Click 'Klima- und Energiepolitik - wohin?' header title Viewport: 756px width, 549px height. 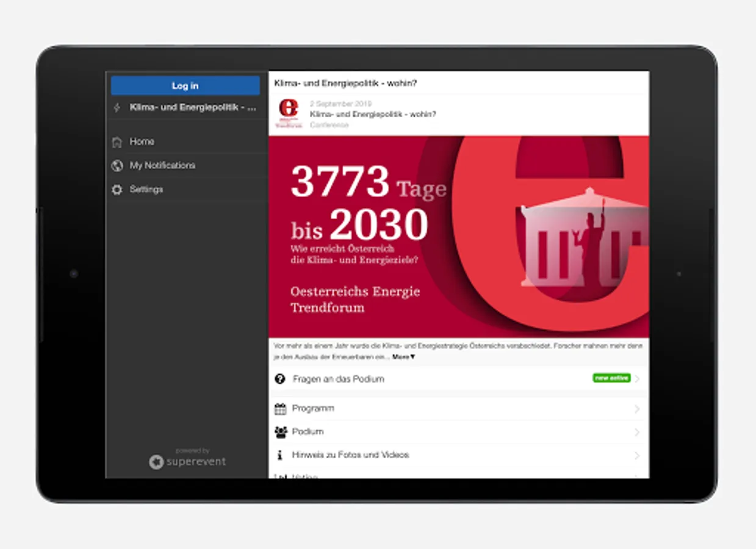pos(345,83)
